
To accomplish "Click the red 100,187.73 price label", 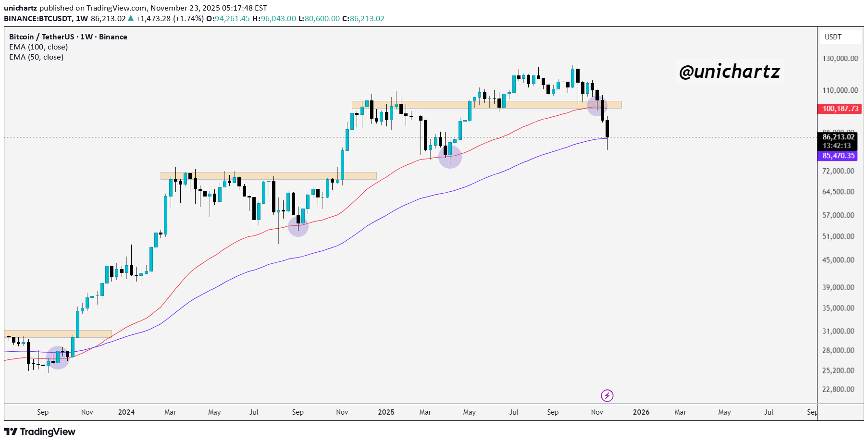I will (x=840, y=109).
